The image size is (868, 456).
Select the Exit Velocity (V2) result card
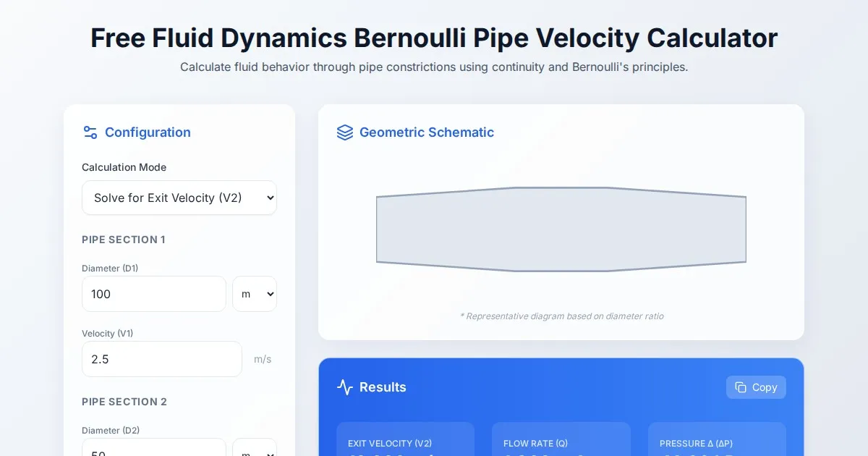click(405, 440)
